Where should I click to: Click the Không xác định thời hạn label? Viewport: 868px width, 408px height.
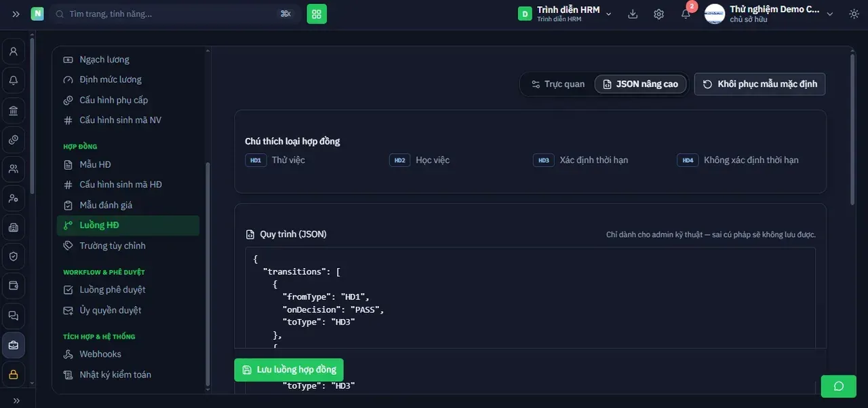[751, 160]
